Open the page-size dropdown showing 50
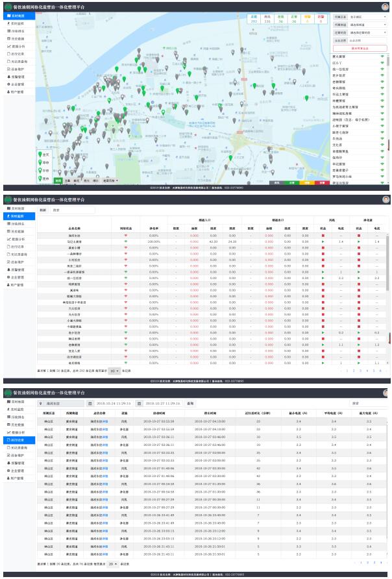The width and height of the screenshot is (392, 579). point(114,371)
